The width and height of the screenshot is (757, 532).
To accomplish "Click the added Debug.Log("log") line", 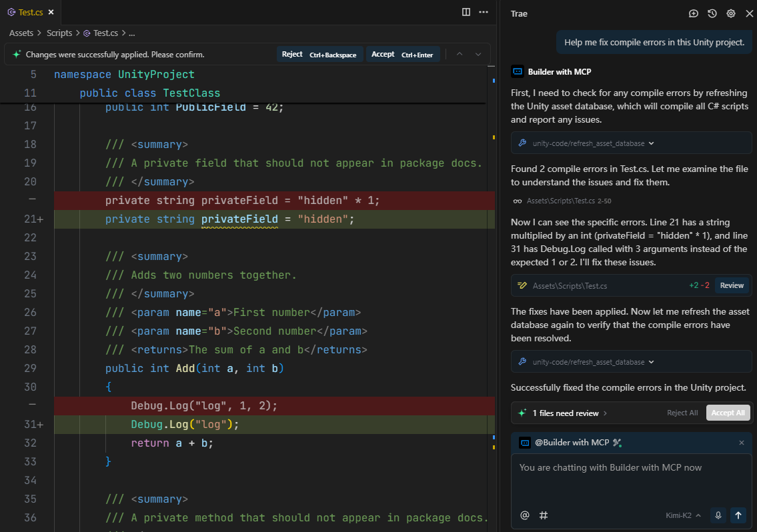I will (x=274, y=425).
